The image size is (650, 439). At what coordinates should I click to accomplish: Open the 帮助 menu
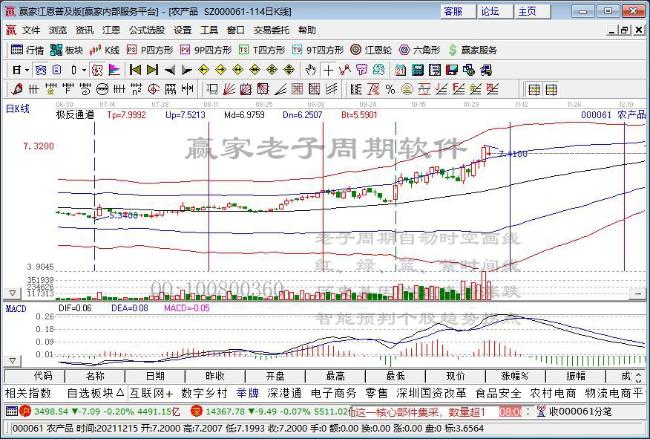pyautogui.click(x=307, y=30)
